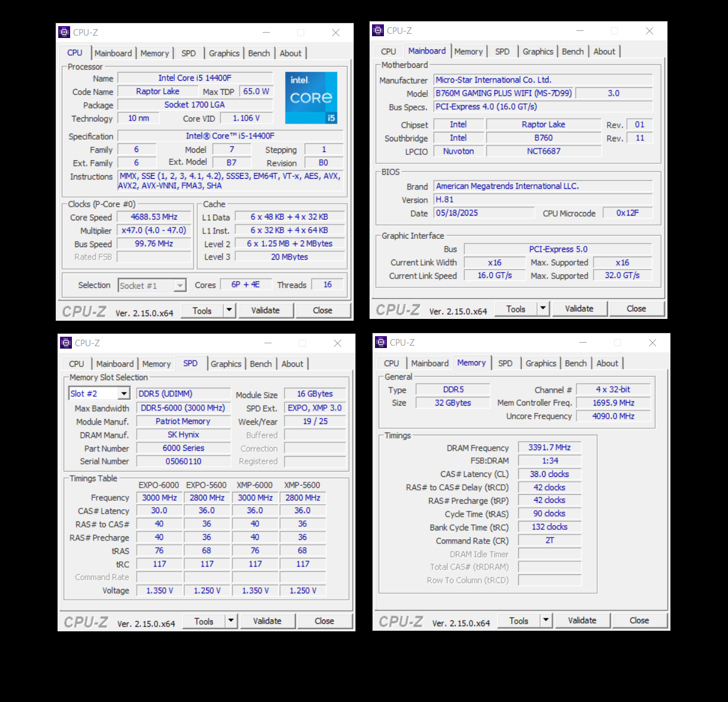Click the Tools button in the Mainboard window
The height and width of the screenshot is (702, 728).
tap(516, 308)
